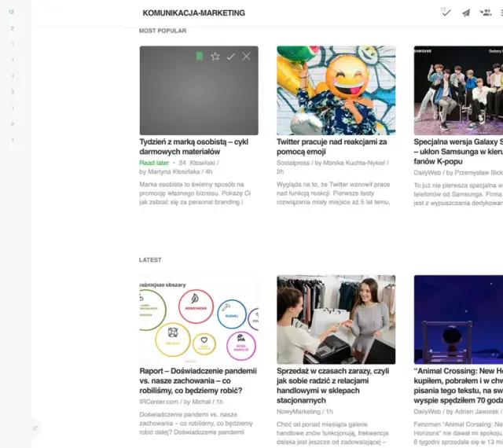The image size is (503, 448).
Task: Open Twitter pracuje nad reakcjami article title
Action: pyautogui.click(x=332, y=147)
